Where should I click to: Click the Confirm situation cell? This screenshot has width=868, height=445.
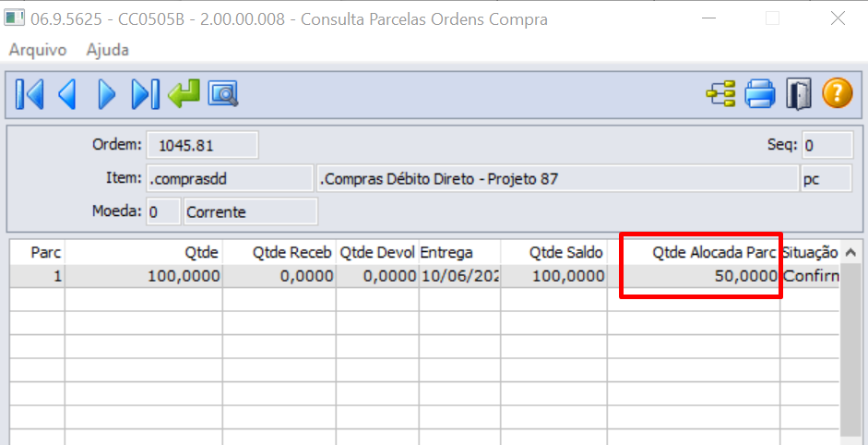point(810,276)
